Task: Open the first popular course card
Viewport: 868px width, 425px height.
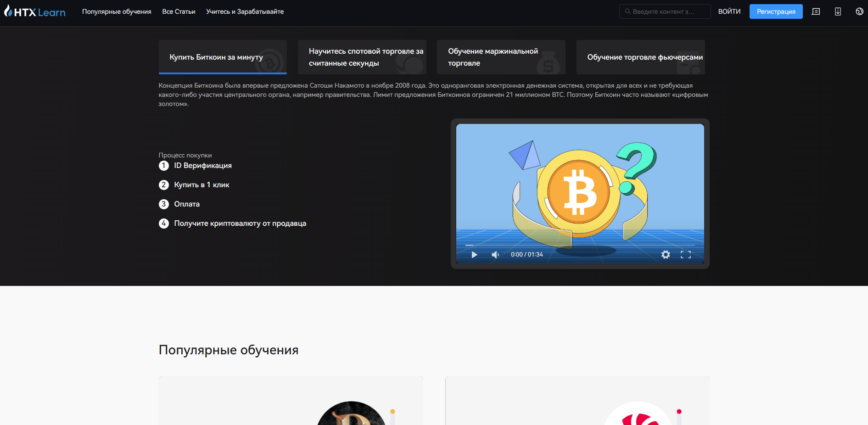Action: point(291,401)
